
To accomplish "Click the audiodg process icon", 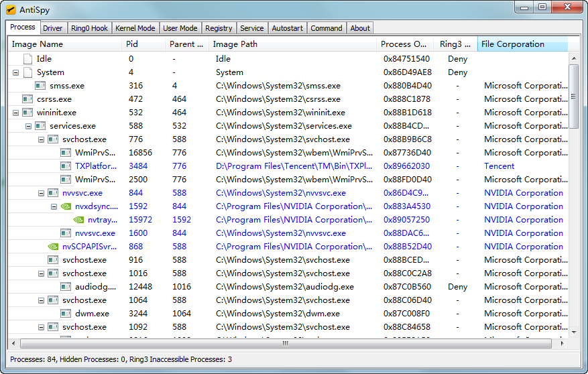I will [x=66, y=287].
